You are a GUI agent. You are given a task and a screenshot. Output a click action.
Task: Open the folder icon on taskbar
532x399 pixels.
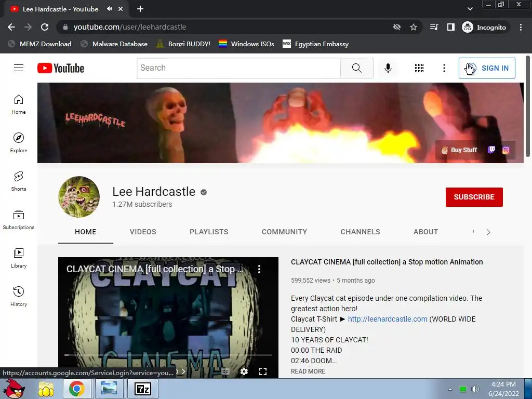click(x=46, y=389)
